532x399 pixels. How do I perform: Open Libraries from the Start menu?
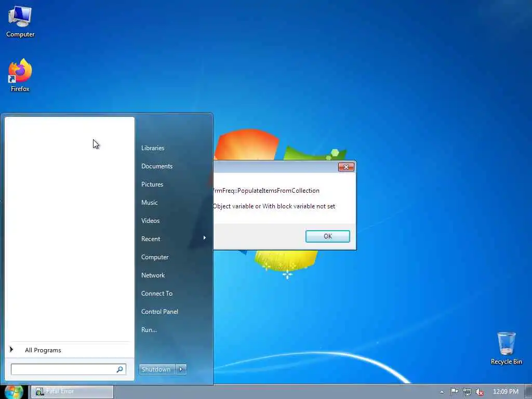[x=153, y=148]
